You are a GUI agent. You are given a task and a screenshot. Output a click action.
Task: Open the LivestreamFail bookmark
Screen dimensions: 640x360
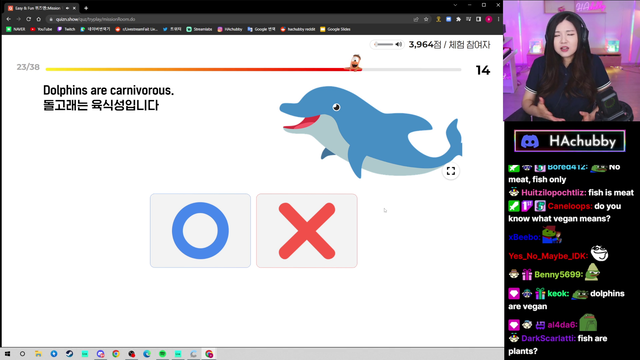136,29
